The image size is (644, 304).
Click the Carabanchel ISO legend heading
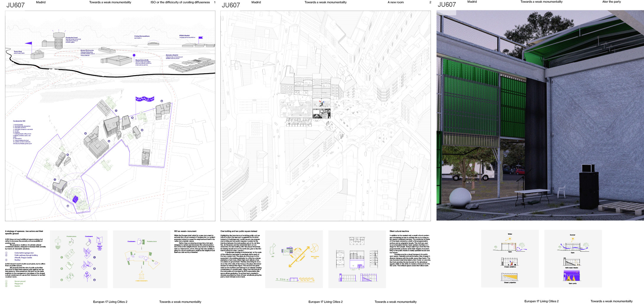click(x=19, y=121)
